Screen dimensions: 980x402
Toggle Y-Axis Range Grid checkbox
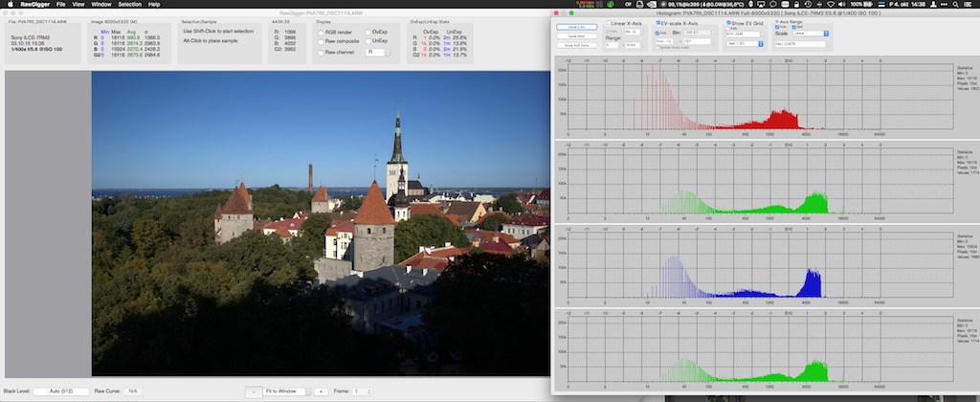coord(793,27)
